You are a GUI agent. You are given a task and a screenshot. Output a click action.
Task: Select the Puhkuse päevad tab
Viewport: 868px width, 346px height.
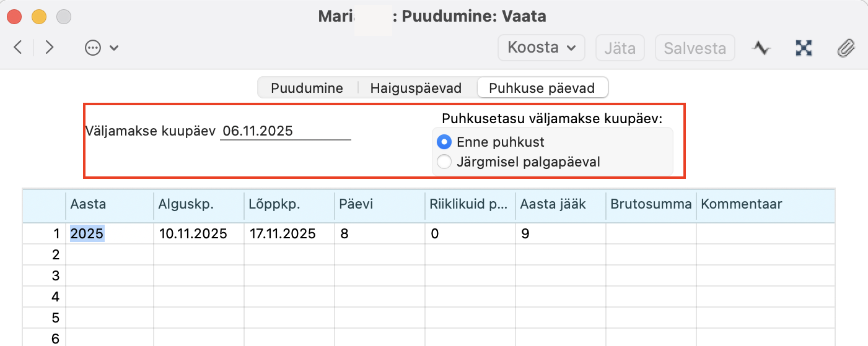tap(541, 88)
